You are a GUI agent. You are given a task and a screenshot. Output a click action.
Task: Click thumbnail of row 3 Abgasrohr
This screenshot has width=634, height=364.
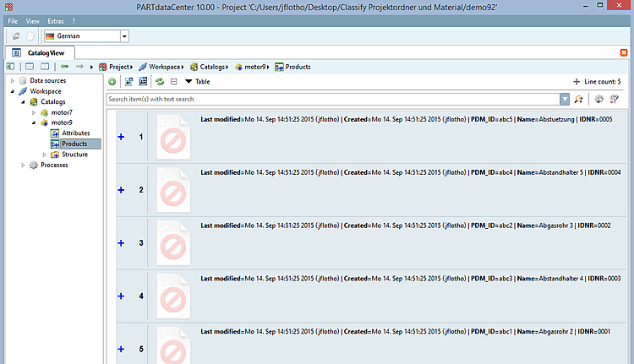173,243
